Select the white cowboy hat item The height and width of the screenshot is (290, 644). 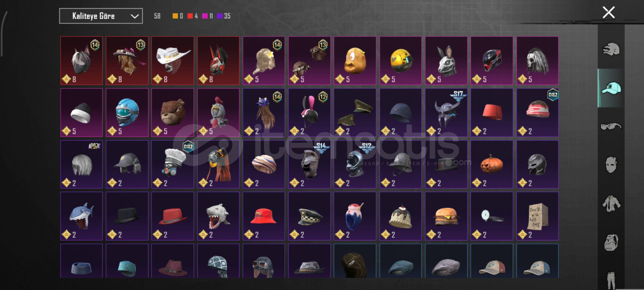[x=172, y=61]
